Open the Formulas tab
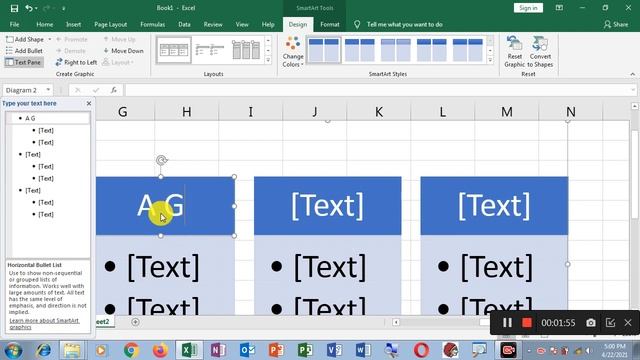The height and width of the screenshot is (360, 640). 153,24
